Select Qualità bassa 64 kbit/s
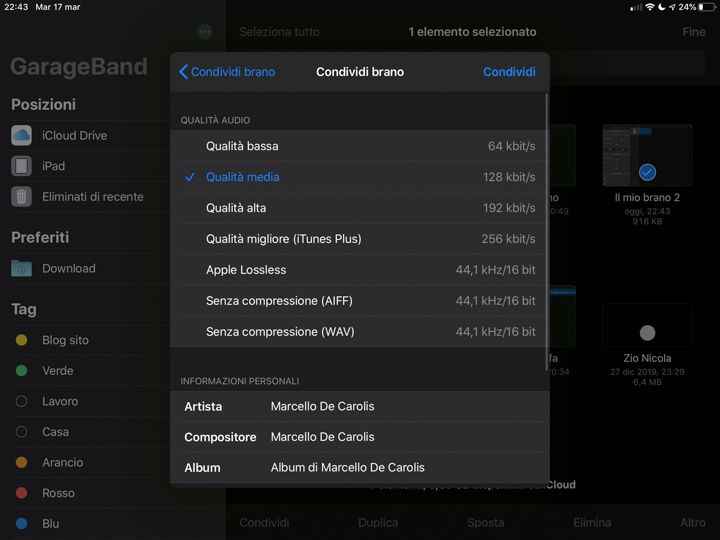Viewport: 720px width, 540px height. pyautogui.click(x=360, y=146)
